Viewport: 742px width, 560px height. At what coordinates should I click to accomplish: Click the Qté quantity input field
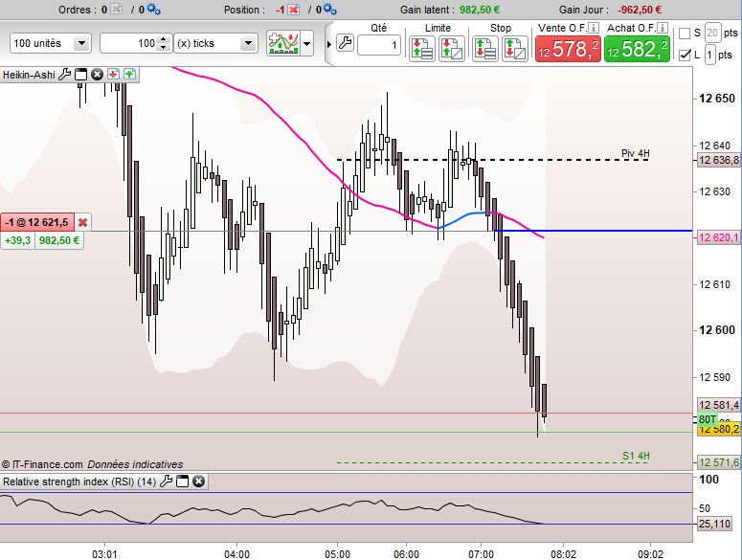pos(378,45)
